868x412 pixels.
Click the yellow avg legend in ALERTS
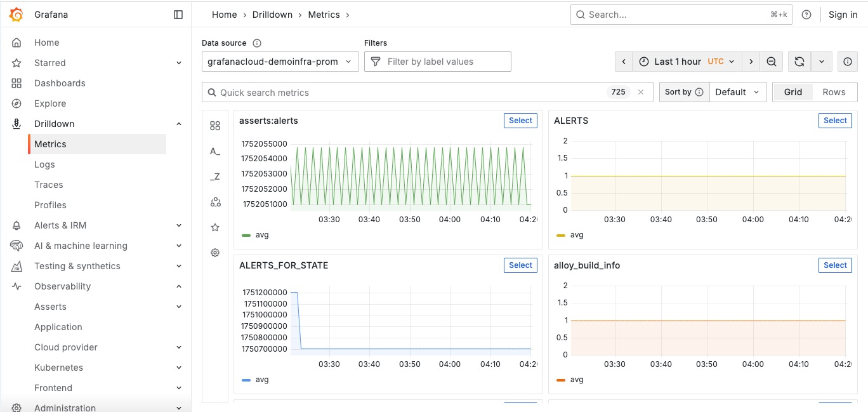[570, 235]
